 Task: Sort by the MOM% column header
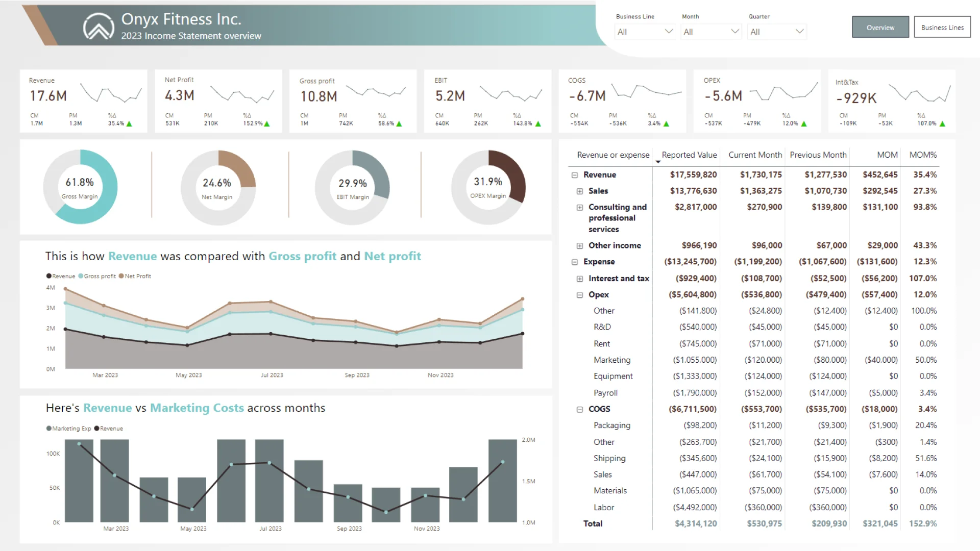click(923, 155)
